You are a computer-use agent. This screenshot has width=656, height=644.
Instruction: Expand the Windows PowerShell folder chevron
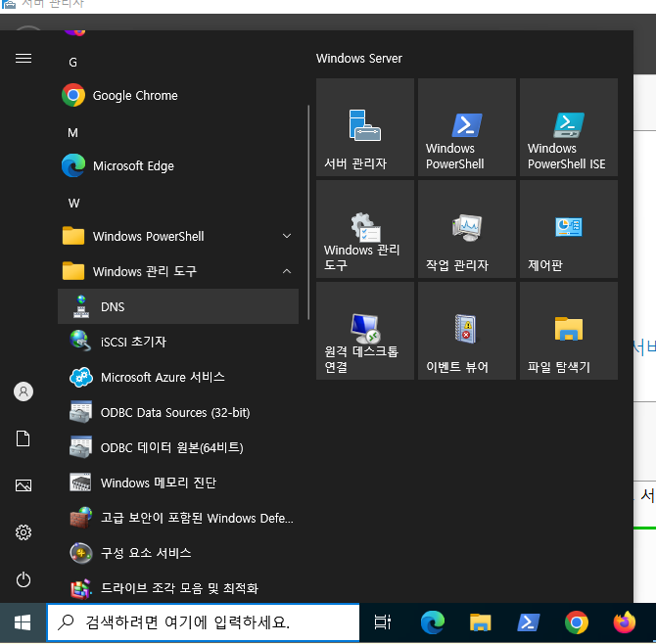(x=287, y=236)
